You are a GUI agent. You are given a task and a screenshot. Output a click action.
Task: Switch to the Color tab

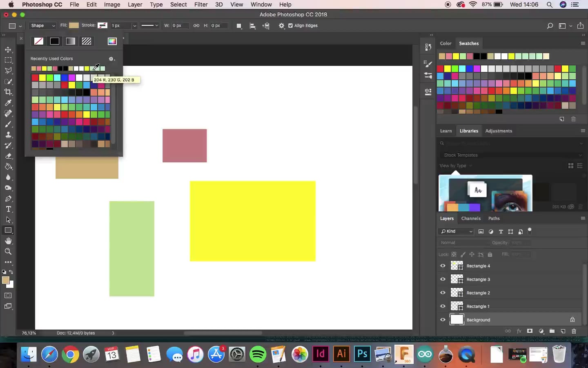(x=445, y=43)
